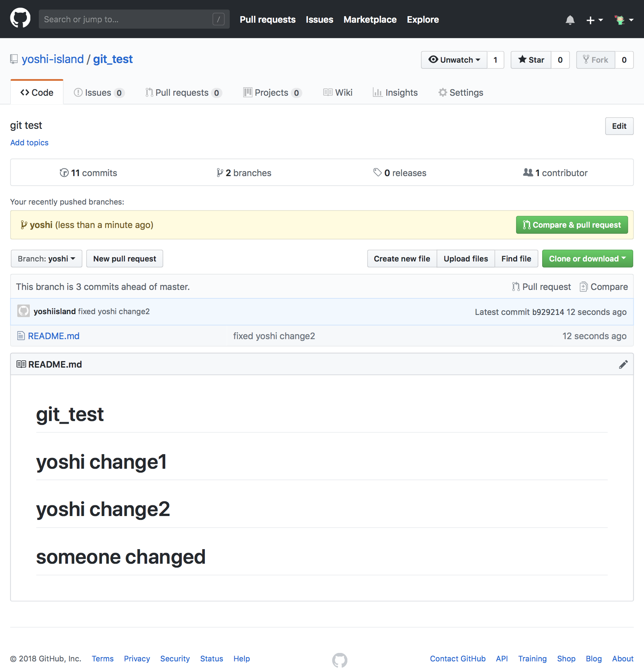This screenshot has width=644, height=671.
Task: Open the yoshi-island owner link
Action: [x=53, y=59]
